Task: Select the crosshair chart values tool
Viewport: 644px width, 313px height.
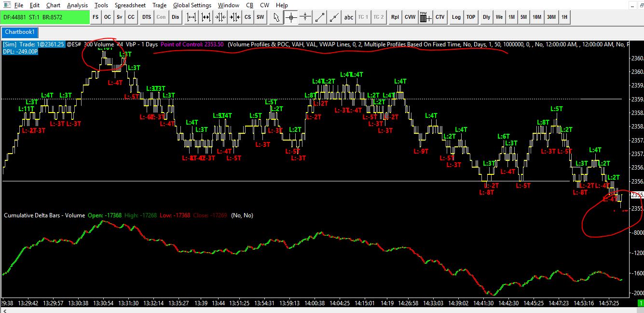Action: (291, 17)
